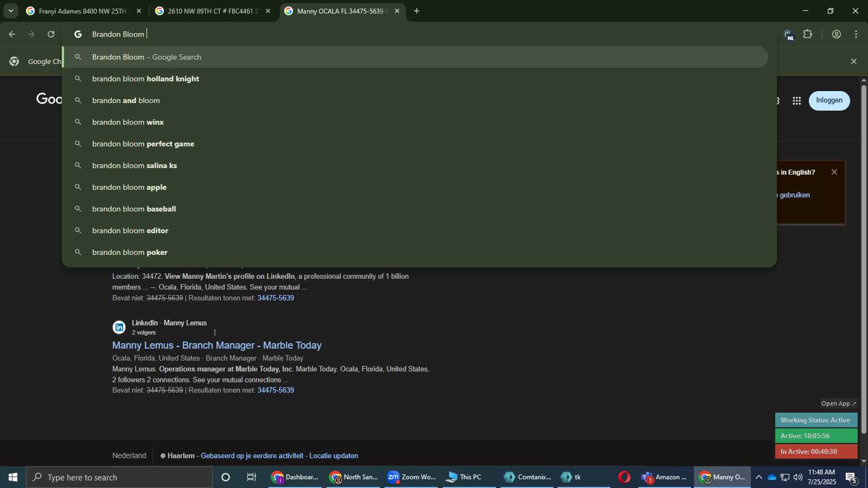This screenshot has height=488, width=868.
Task: Open the Chrome profile icon
Action: coord(837,34)
